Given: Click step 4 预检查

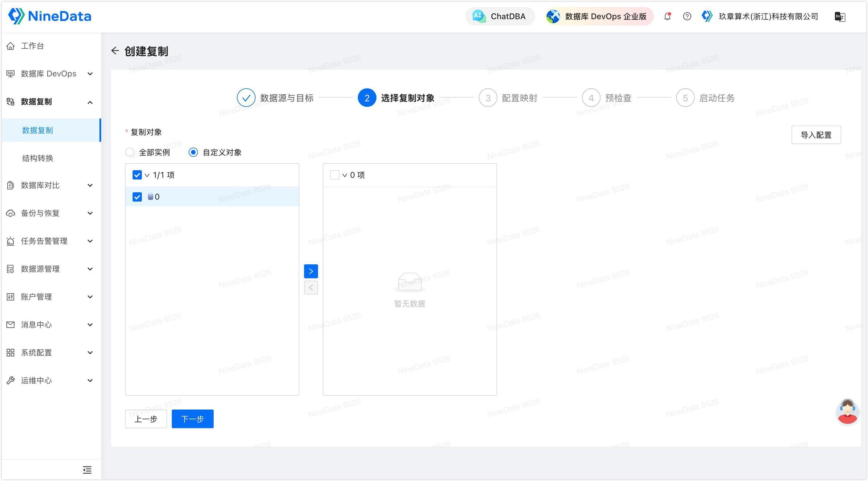Looking at the screenshot, I should pos(607,98).
